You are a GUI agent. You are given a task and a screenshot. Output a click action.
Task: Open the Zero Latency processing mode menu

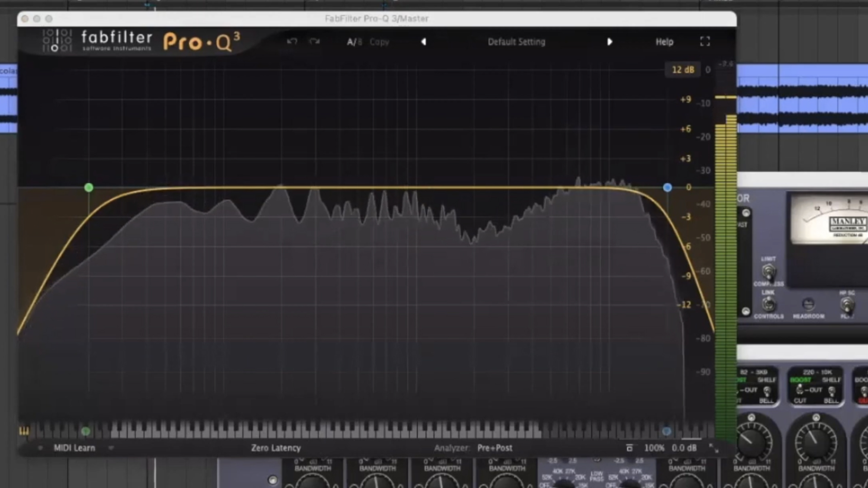[276, 448]
